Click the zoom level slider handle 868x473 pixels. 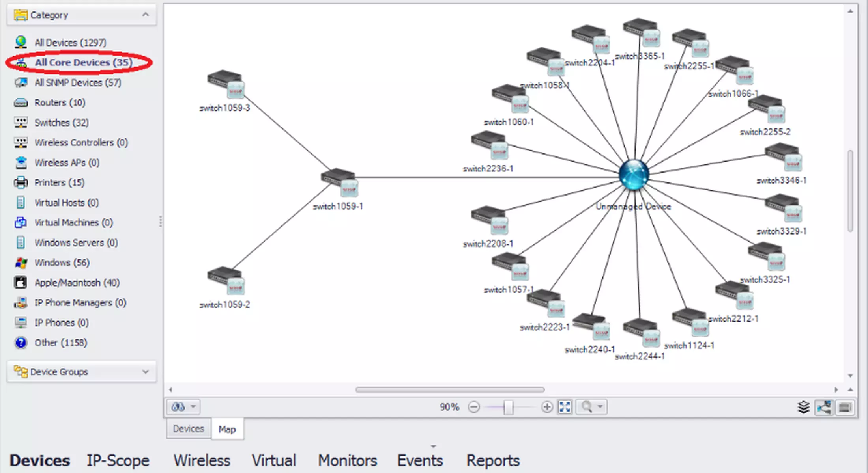click(508, 407)
